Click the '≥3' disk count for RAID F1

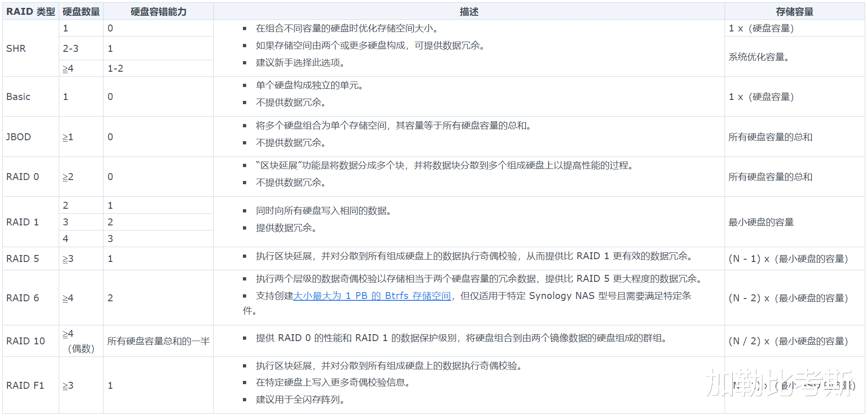[x=68, y=386]
